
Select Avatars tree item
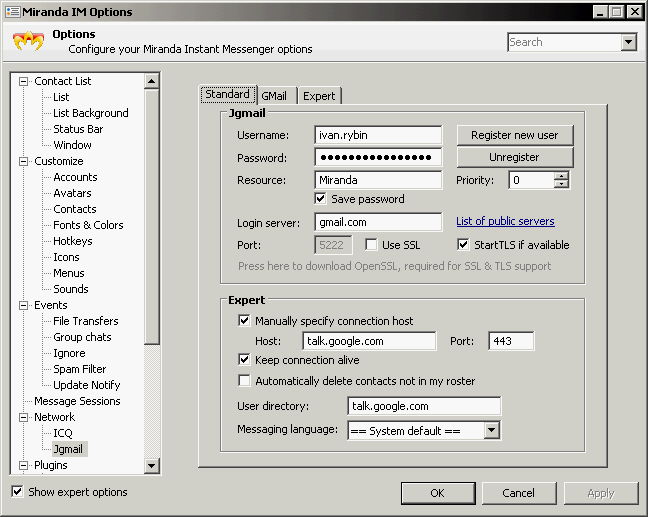pos(72,193)
